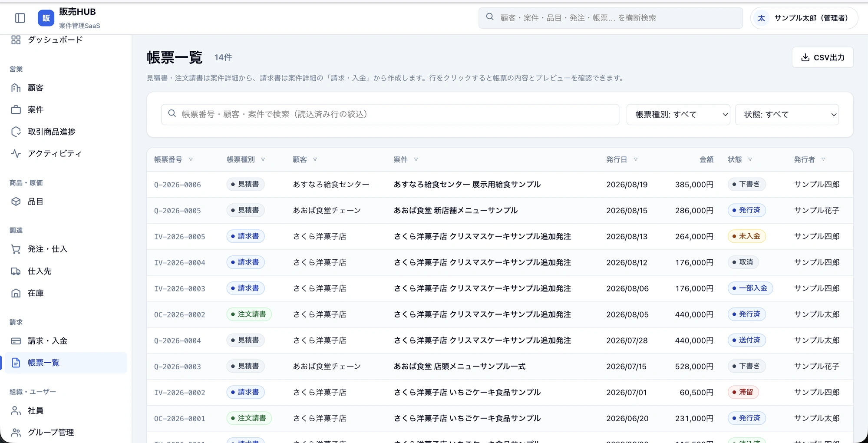Open the 状態: すべて dropdown
868x443 pixels.
click(787, 114)
